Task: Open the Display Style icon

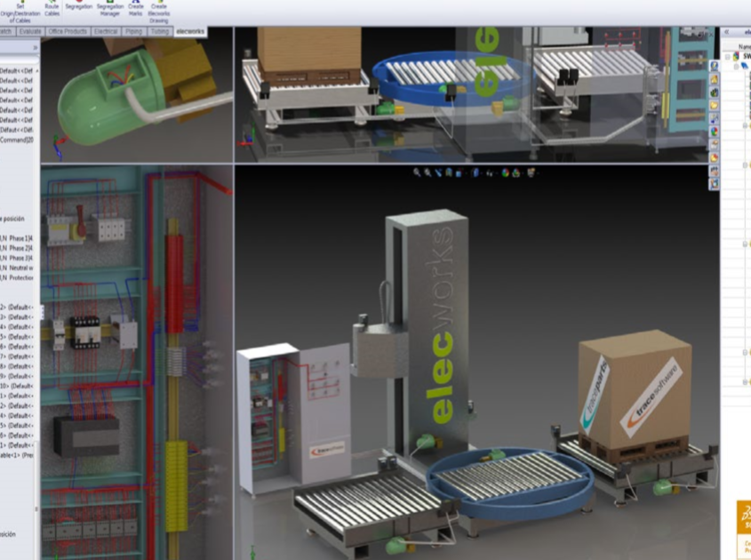Action: pos(475,173)
